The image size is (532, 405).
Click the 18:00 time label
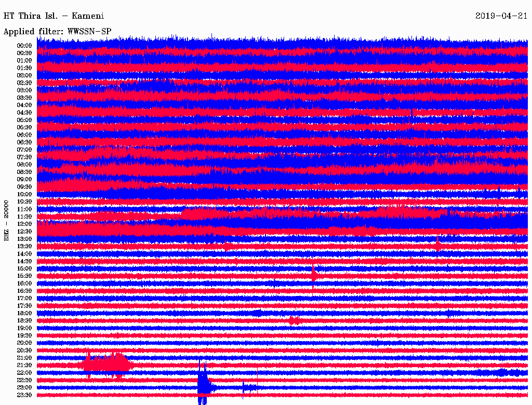coord(24,314)
